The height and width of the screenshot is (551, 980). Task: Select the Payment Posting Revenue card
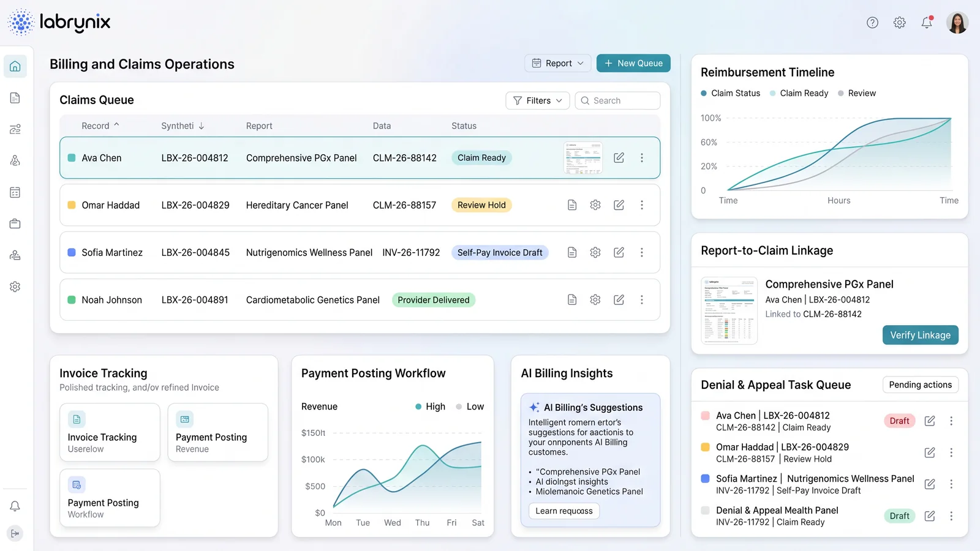pyautogui.click(x=217, y=432)
